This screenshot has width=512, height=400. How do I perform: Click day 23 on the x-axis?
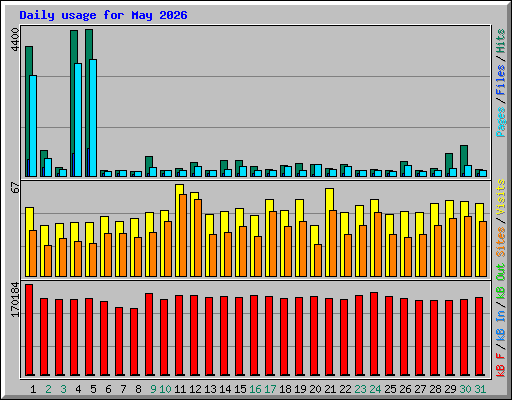(x=360, y=389)
